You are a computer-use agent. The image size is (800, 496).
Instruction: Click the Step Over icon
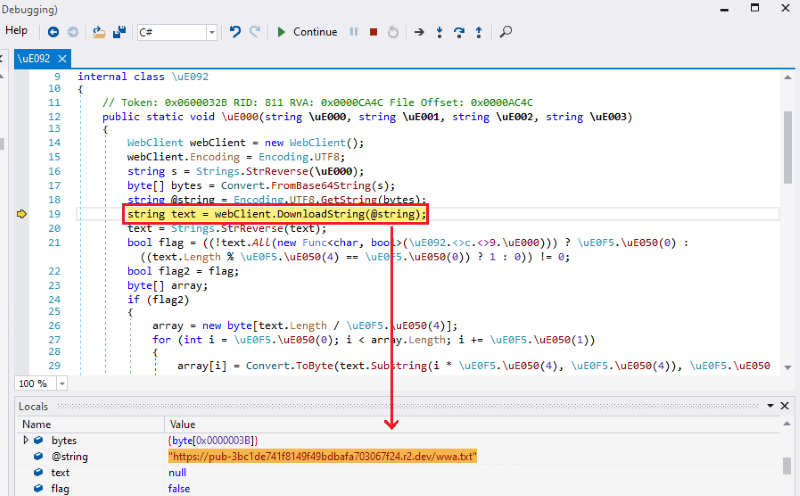pos(459,32)
